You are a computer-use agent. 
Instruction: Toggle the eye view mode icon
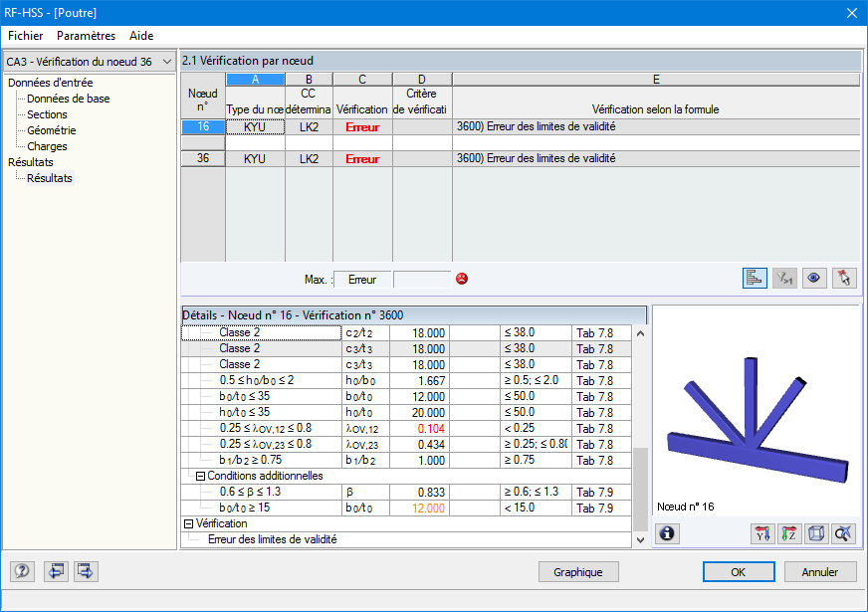pyautogui.click(x=814, y=278)
